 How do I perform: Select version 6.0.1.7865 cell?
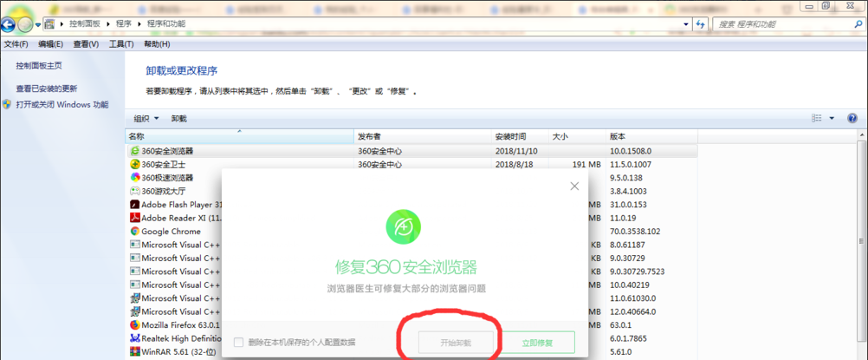[628, 338]
